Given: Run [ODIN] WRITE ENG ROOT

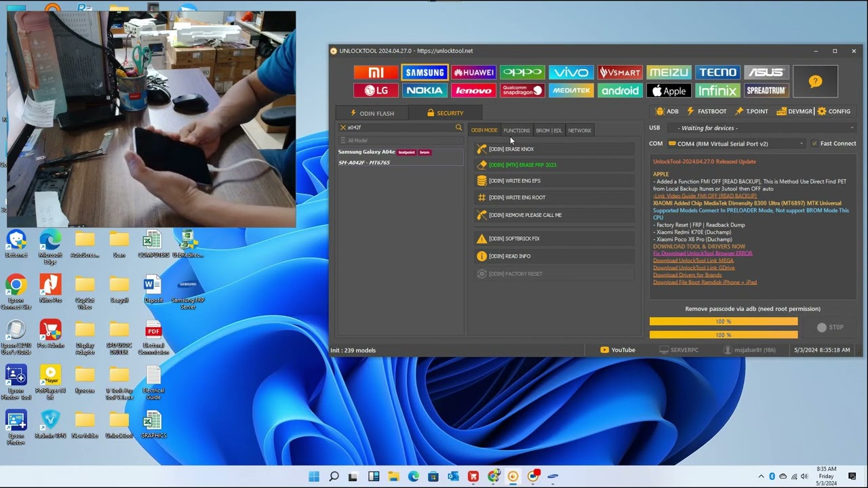Looking at the screenshot, I should (x=555, y=197).
